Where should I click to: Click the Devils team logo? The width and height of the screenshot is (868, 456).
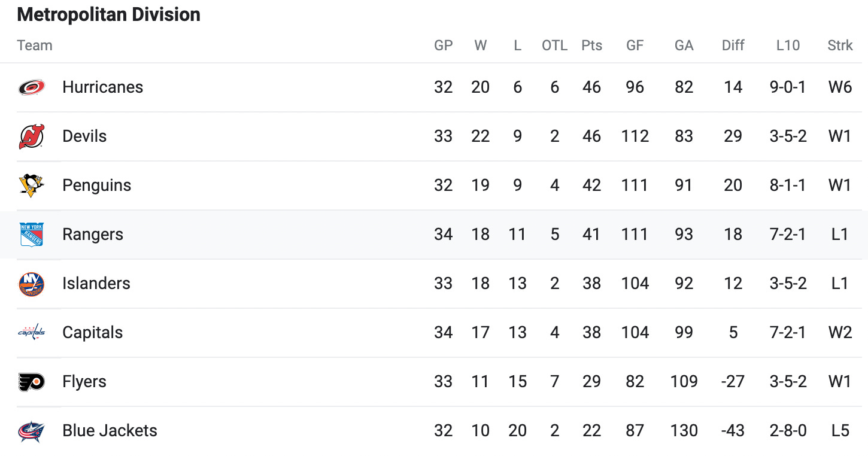(x=31, y=136)
